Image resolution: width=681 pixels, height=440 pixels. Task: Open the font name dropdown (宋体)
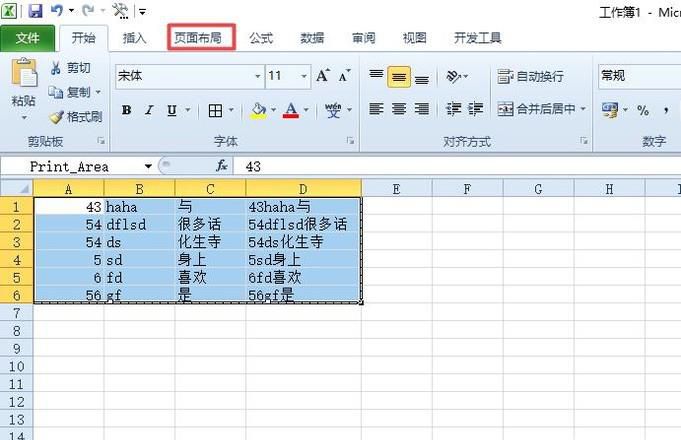258,76
